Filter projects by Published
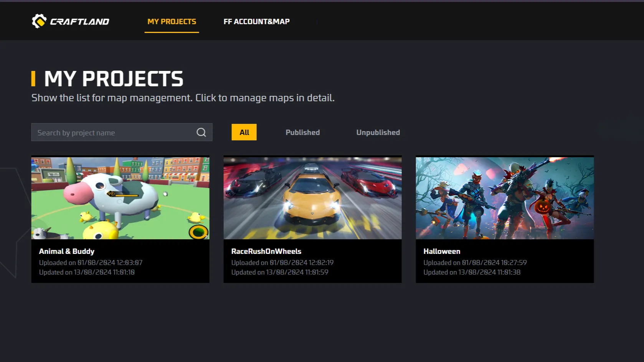 302,132
